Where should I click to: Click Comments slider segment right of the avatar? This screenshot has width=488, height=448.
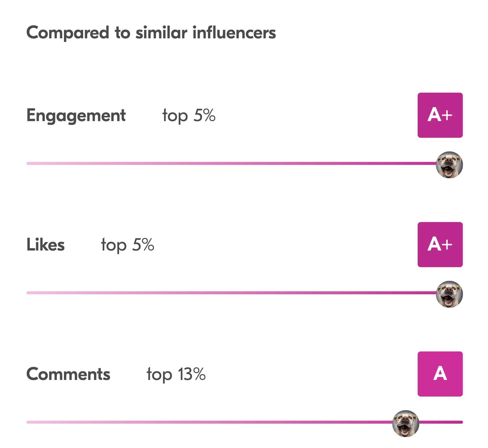click(441, 422)
